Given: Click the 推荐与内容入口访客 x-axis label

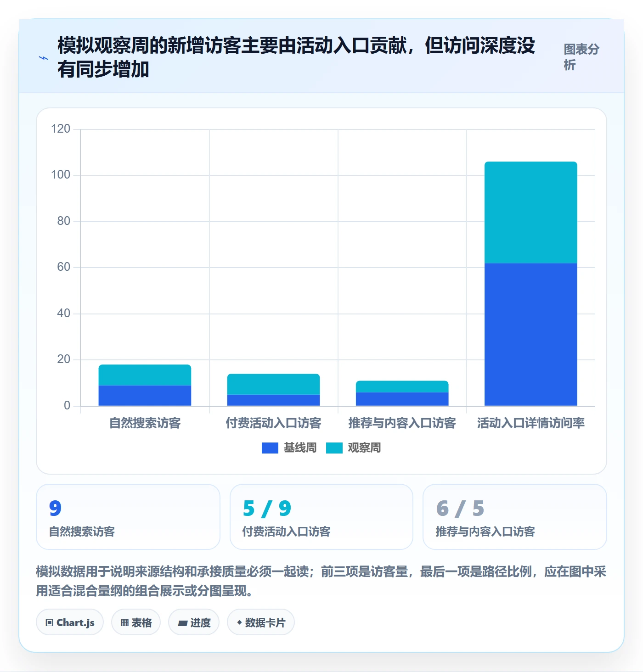Looking at the screenshot, I should click(402, 423).
